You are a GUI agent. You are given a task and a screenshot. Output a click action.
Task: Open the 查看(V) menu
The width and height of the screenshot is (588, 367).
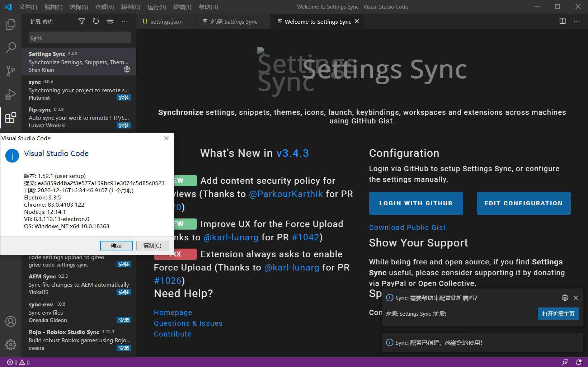coord(104,7)
